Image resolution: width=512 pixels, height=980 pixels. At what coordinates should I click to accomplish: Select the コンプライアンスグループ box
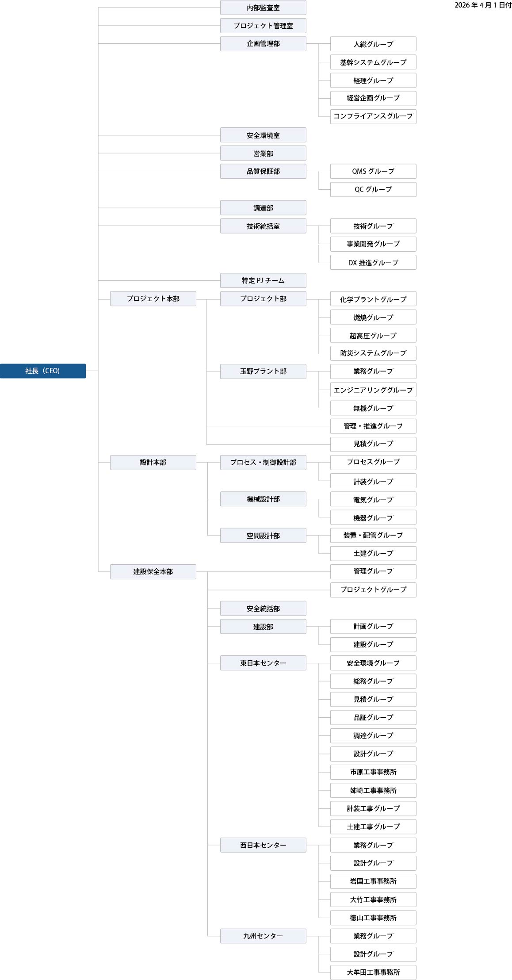pos(373,116)
